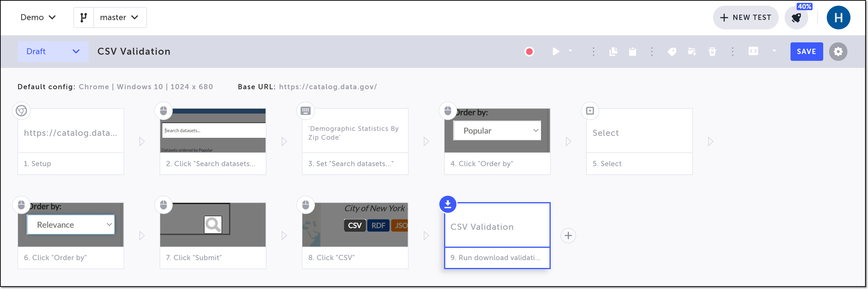Open the user avatar labeled H

click(x=838, y=18)
